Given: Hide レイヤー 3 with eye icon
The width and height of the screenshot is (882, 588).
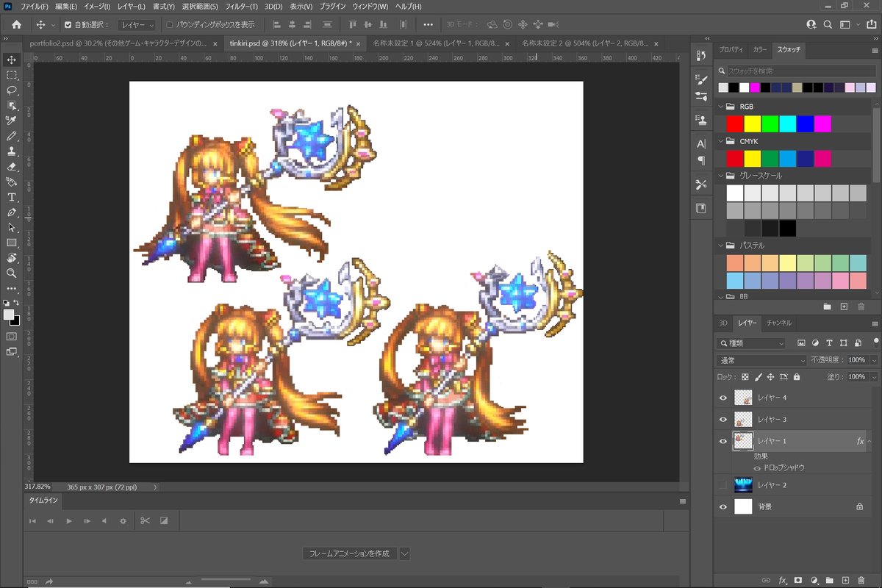Looking at the screenshot, I should coord(723,419).
